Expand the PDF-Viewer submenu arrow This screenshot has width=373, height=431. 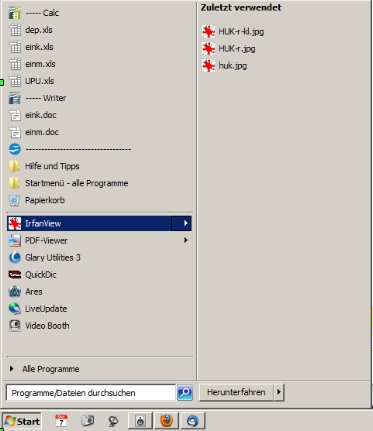185,240
